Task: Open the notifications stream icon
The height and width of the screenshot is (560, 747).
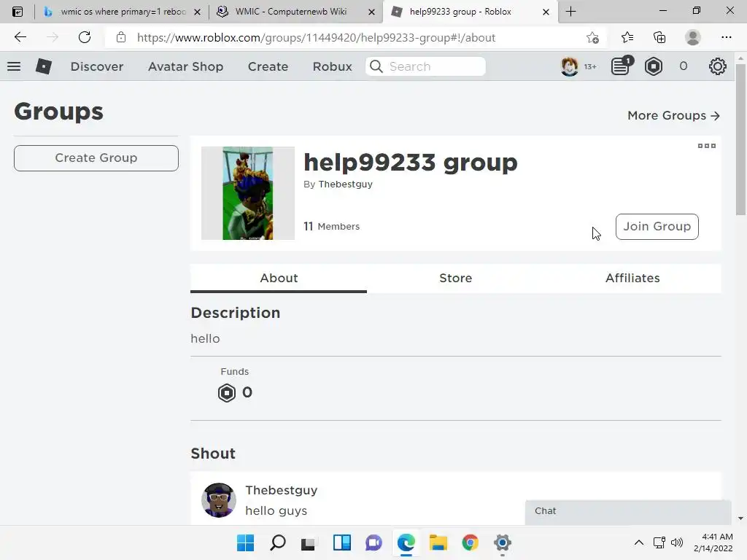Action: 622,66
